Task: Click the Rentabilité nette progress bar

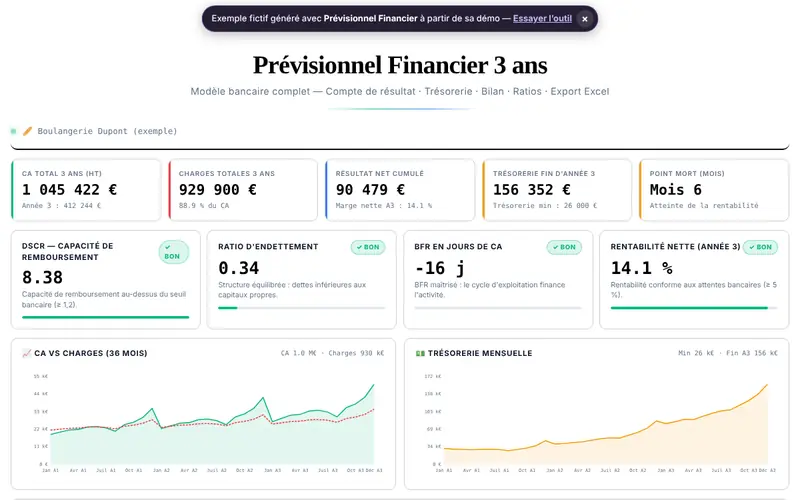Action: [694, 308]
